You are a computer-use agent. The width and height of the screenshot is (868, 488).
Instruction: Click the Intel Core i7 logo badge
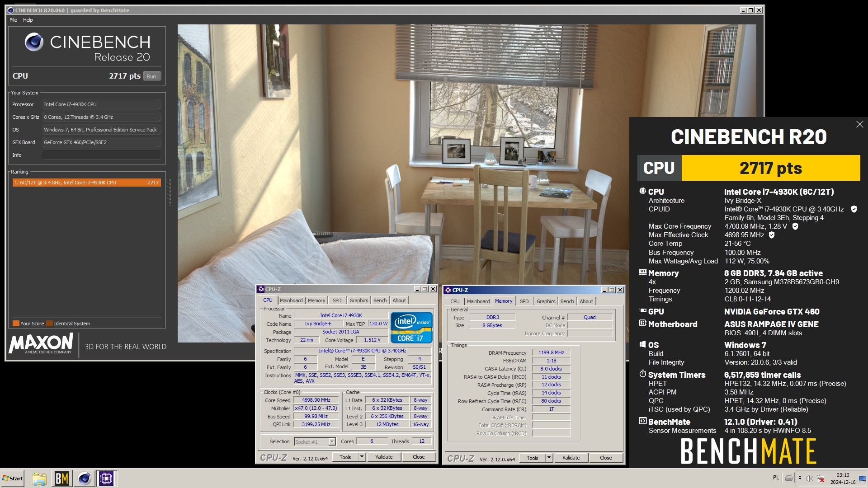(x=411, y=328)
